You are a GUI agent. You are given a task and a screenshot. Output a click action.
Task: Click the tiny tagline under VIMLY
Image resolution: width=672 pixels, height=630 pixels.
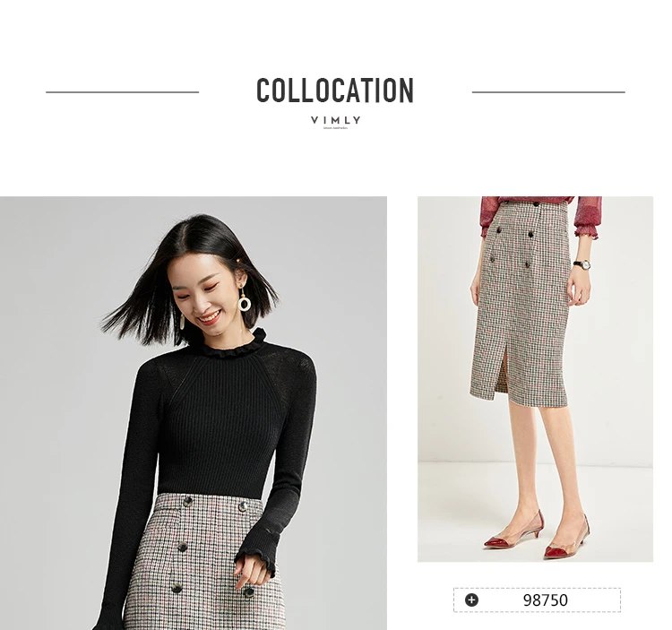(x=336, y=128)
